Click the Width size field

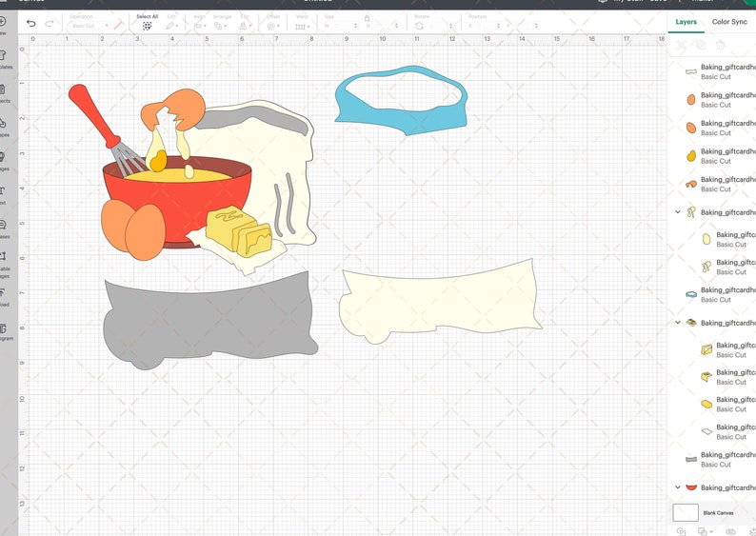pos(344,26)
